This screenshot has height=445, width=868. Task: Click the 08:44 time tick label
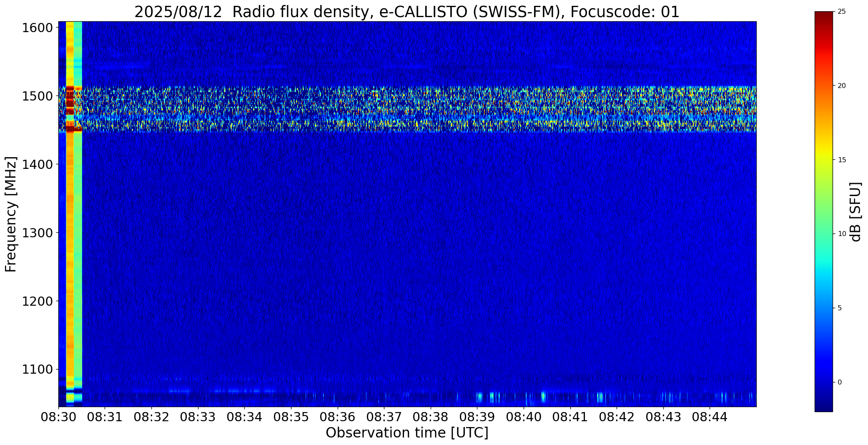710,417
